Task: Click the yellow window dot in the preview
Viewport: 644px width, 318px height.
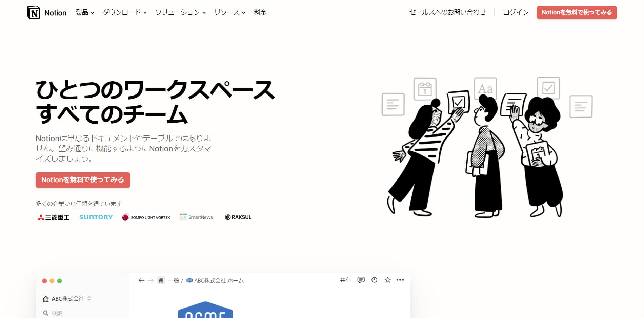Action: click(52, 281)
